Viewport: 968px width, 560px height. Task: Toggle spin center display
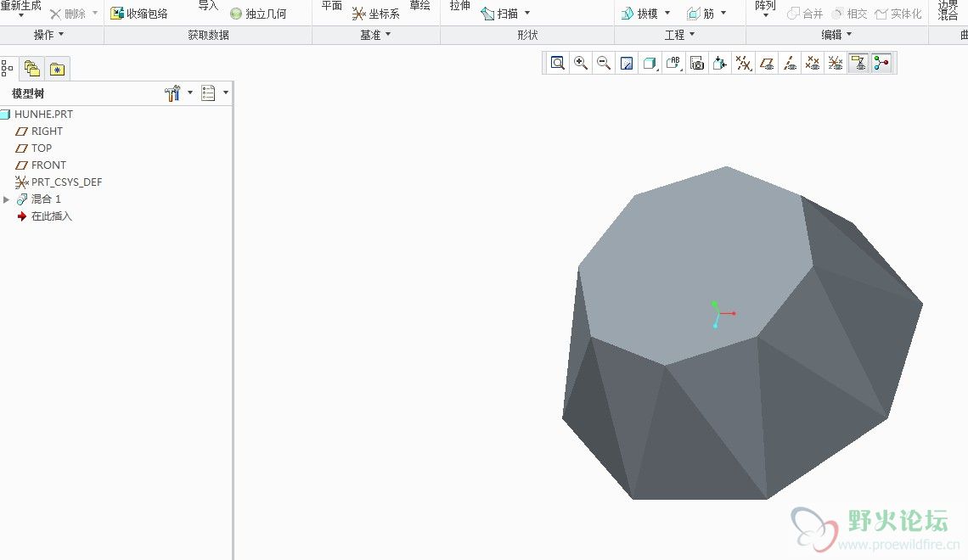pos(881,63)
